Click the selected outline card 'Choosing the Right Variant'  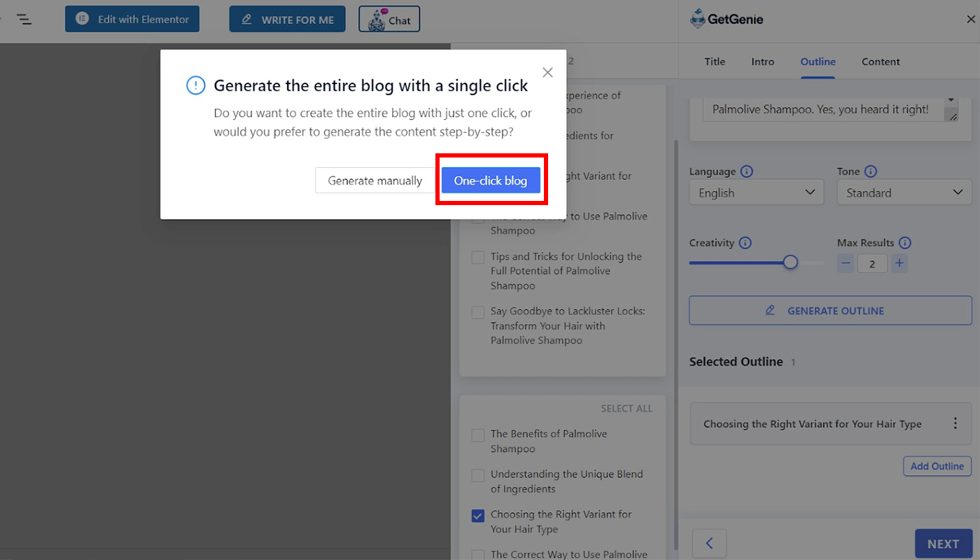click(x=830, y=423)
